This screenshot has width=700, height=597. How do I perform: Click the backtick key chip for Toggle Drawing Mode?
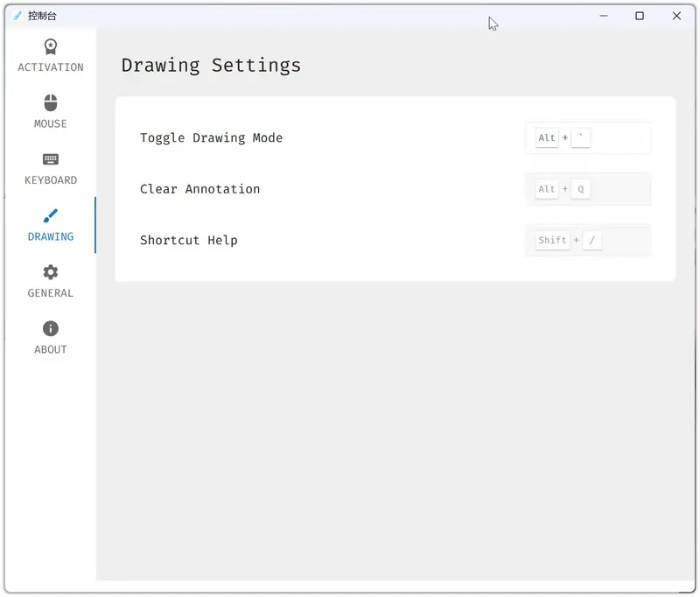click(581, 138)
